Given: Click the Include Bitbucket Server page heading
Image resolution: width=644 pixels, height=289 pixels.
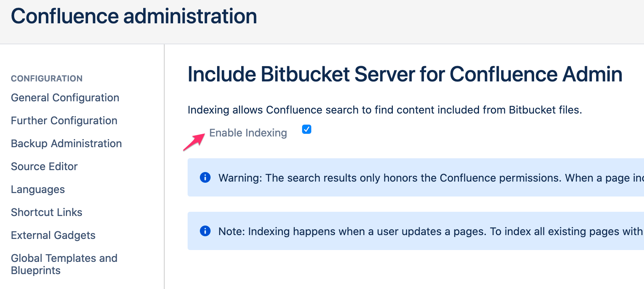Looking at the screenshot, I should tap(405, 74).
